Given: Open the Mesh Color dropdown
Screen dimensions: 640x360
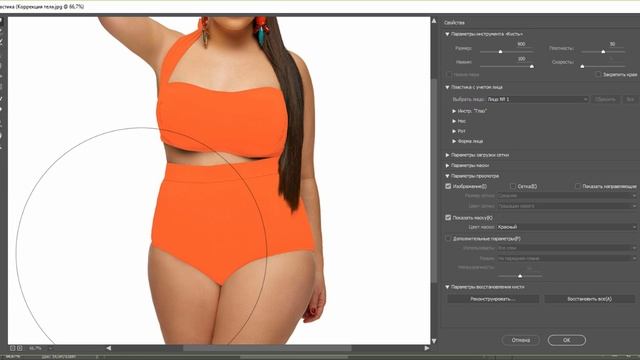Looking at the screenshot, I should tap(567, 206).
